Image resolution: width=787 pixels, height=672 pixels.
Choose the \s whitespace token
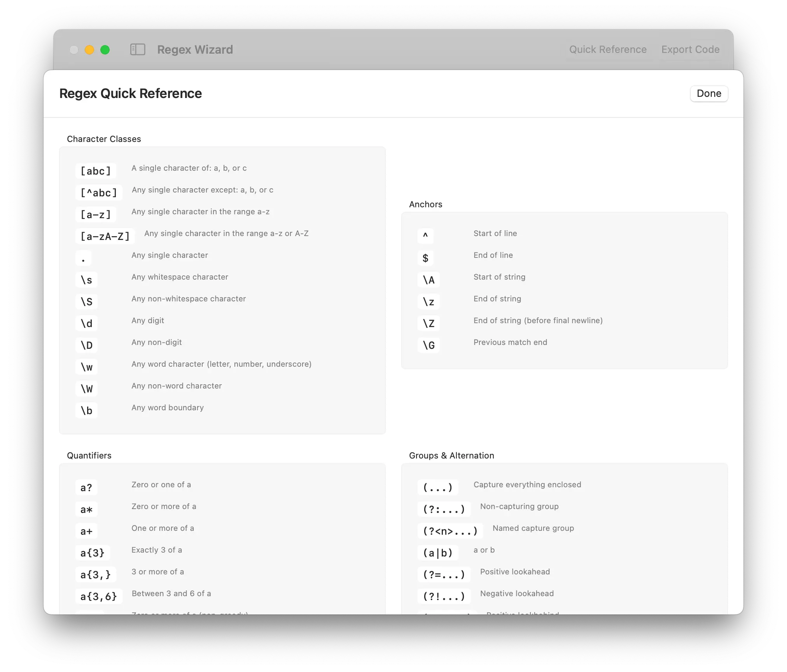coord(86,280)
